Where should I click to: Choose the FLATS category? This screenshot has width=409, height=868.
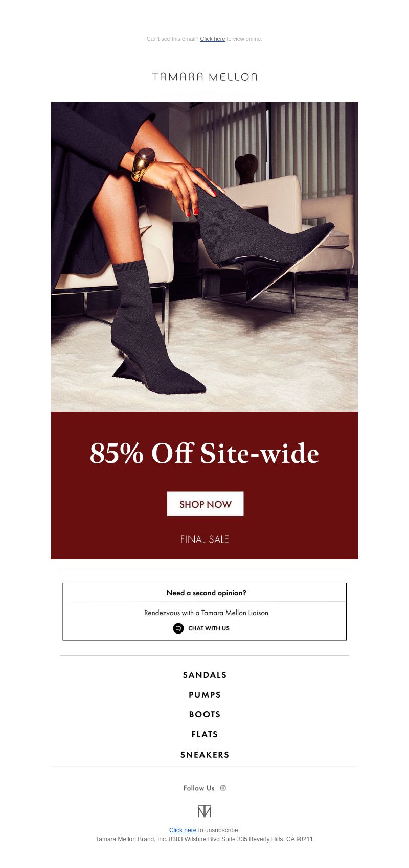point(204,734)
